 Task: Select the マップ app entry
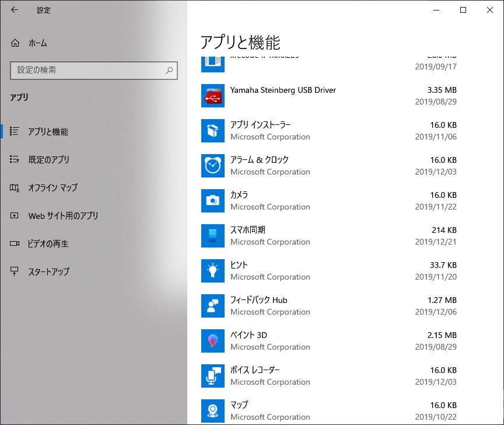click(329, 410)
